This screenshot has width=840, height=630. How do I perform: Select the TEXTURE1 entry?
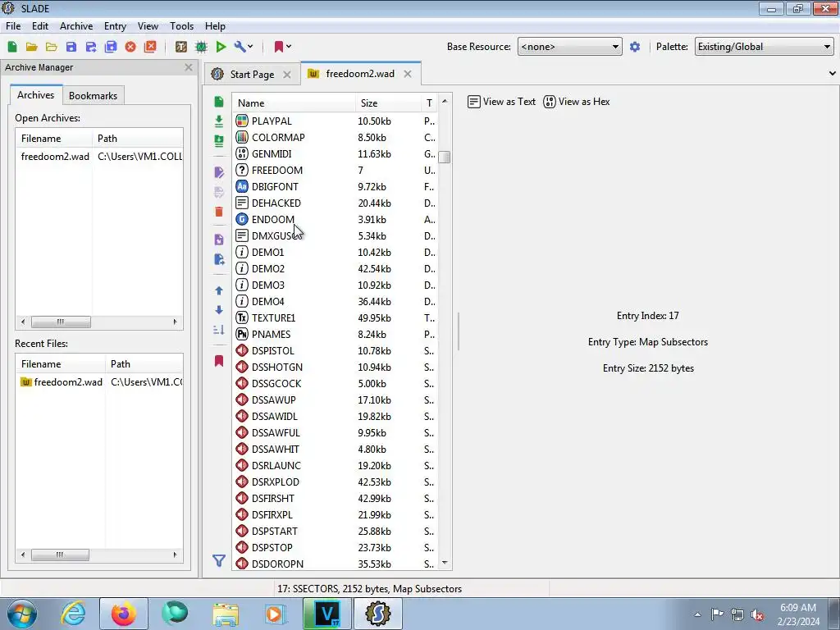(336, 317)
